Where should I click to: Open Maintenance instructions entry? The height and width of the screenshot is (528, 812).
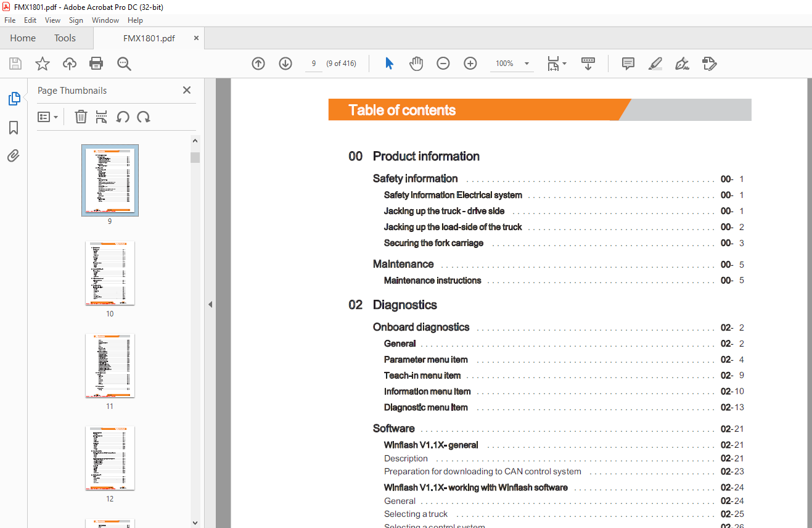point(432,280)
